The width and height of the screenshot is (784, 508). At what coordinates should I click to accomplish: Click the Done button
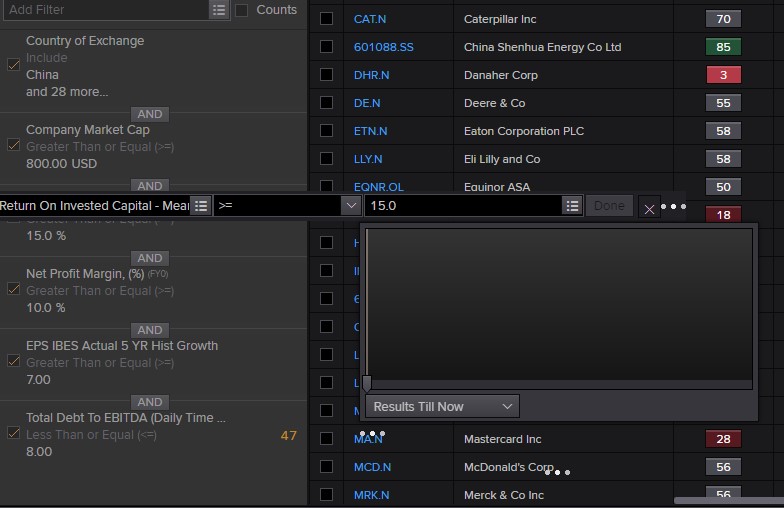pyautogui.click(x=609, y=206)
